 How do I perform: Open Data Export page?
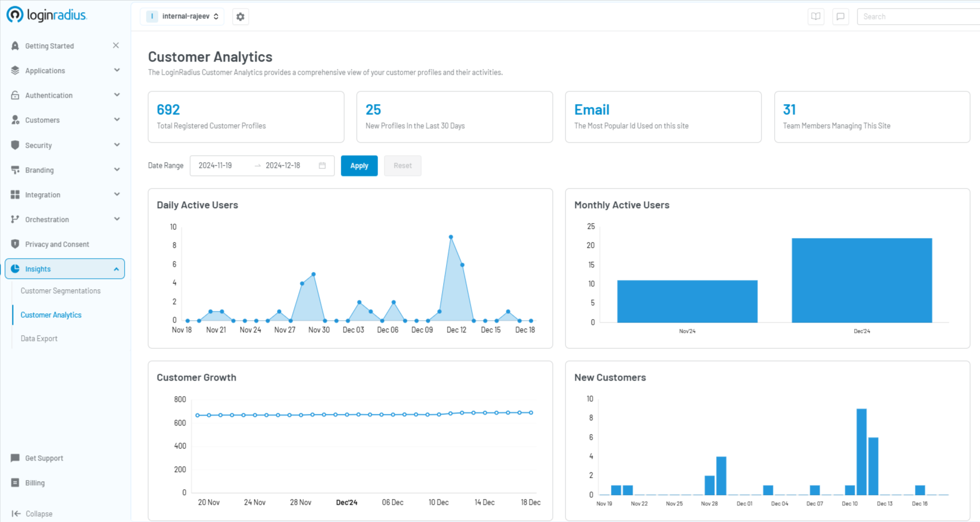[39, 339]
